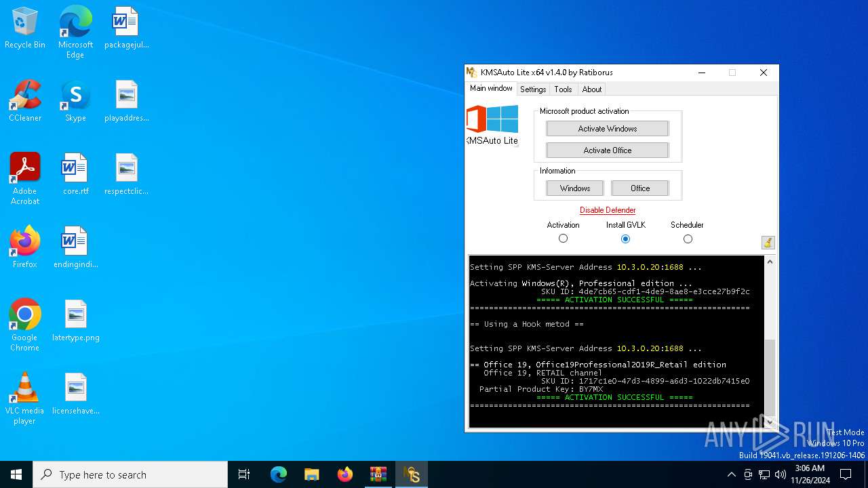Open the volume control in system tray
Image resolution: width=868 pixels, height=488 pixels.
[781, 474]
